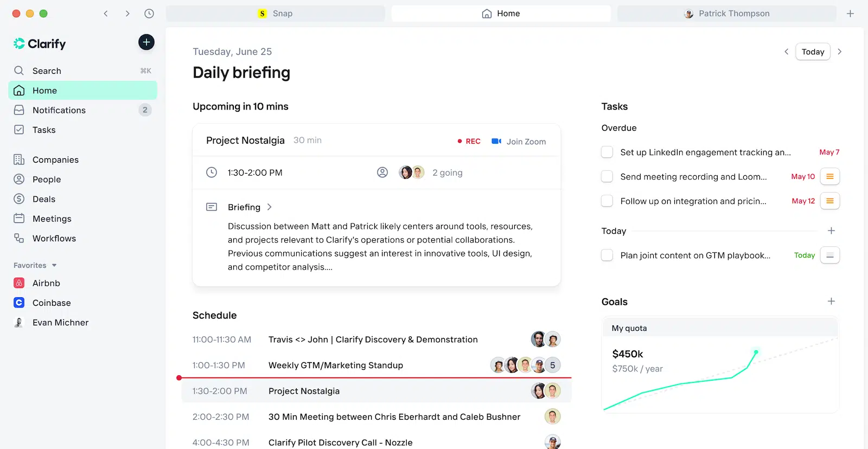
Task: Tick the Plan joint content task checkbox
Action: (x=607, y=255)
